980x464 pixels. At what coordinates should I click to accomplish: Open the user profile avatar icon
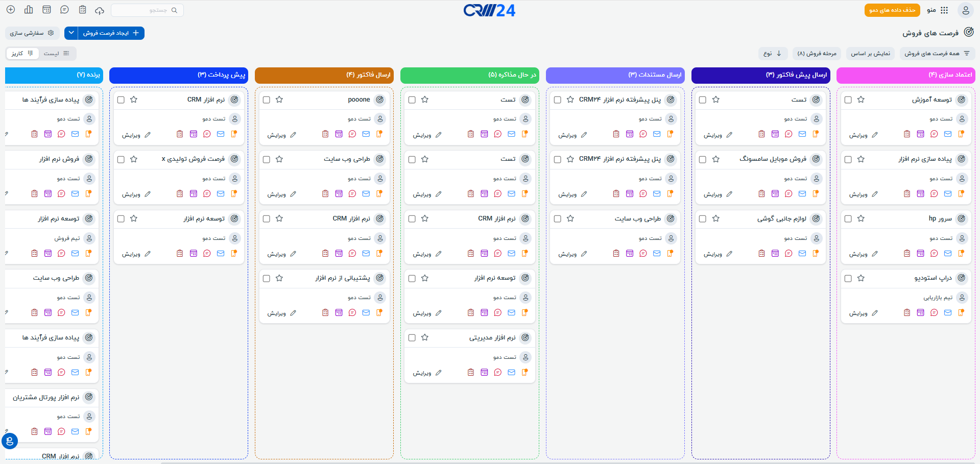pyautogui.click(x=965, y=10)
